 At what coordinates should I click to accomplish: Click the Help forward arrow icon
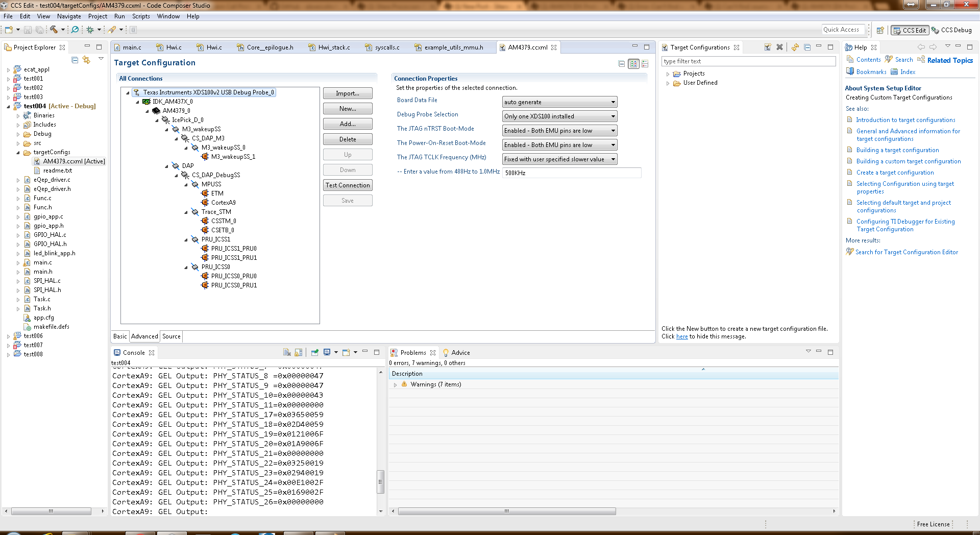coord(933,47)
